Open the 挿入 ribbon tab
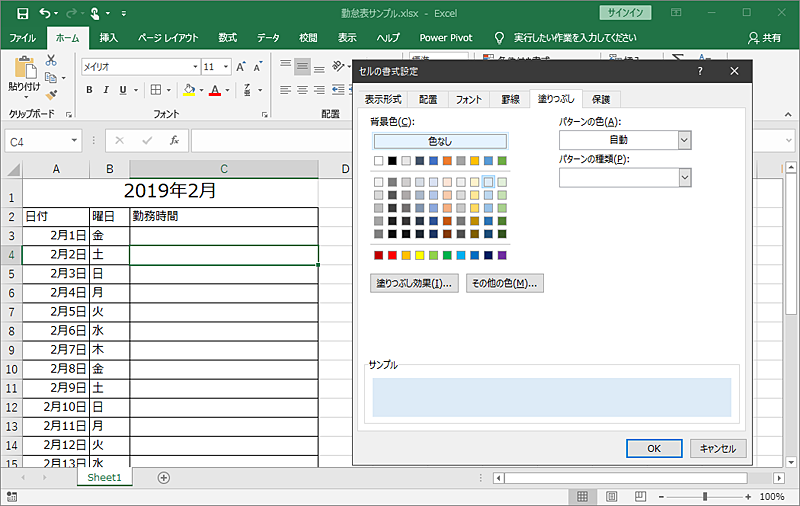This screenshot has height=506, width=800. point(109,37)
